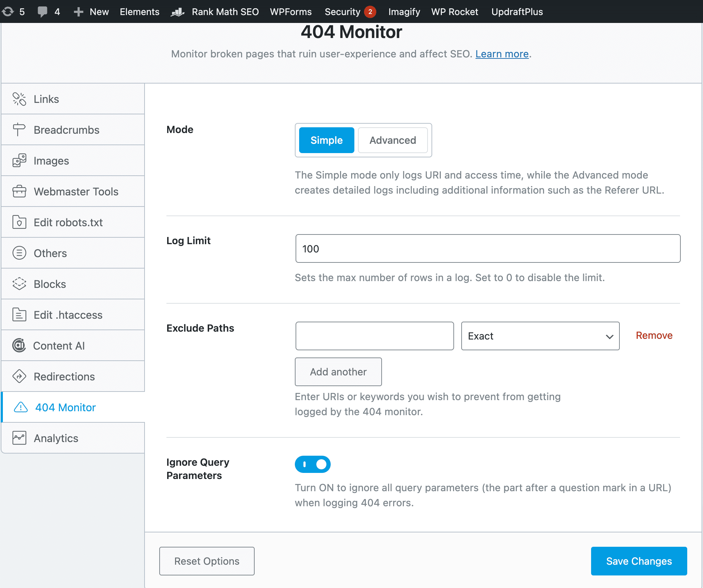This screenshot has height=588, width=703.
Task: Click the Edit robots.txt file icon
Action: pos(19,222)
